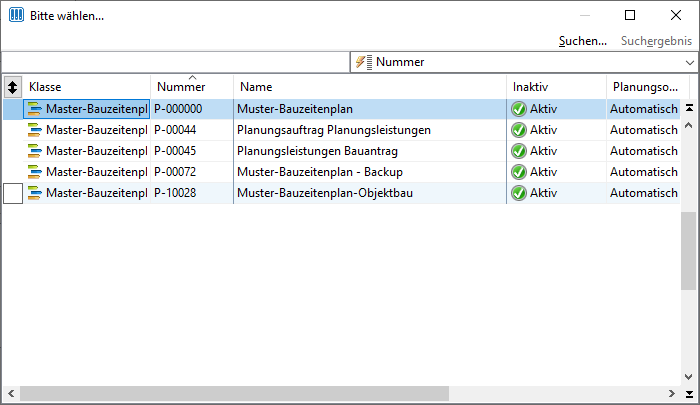Select the P-00044 number cell

click(192, 130)
